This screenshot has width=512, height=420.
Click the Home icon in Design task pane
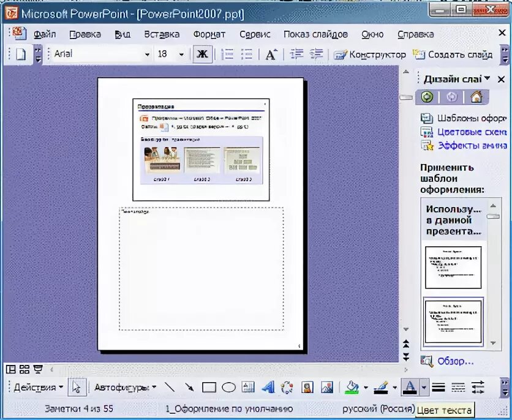pos(476,97)
